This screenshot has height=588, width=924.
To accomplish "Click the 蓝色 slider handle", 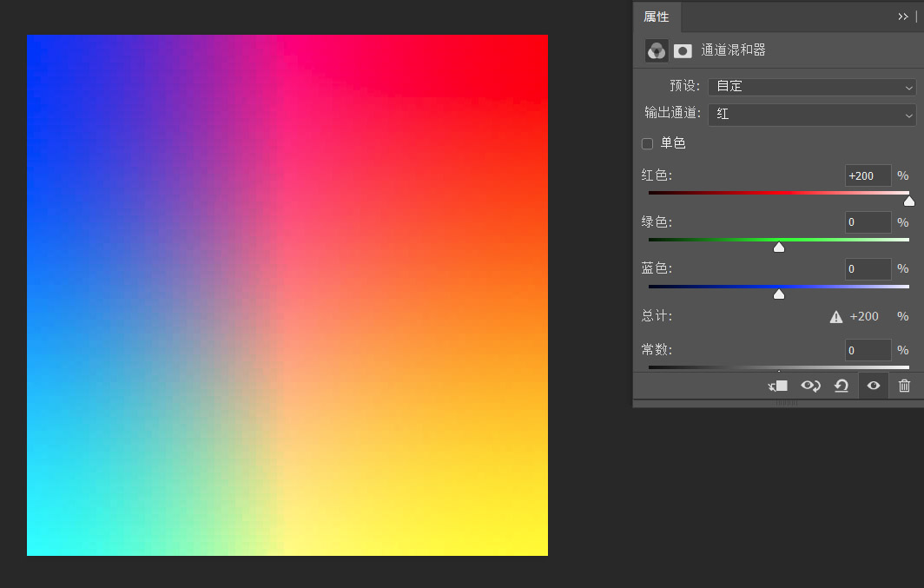I will [x=778, y=294].
